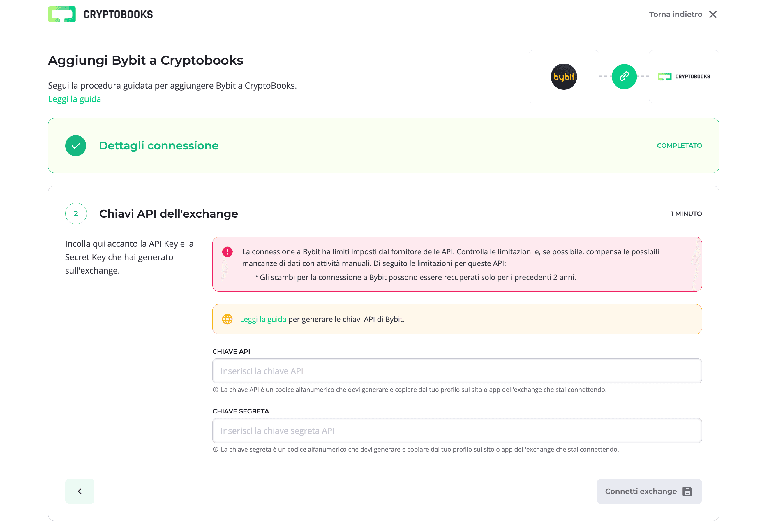Close the wizard with the X button
Image resolution: width=776 pixels, height=532 pixels.
[713, 14]
